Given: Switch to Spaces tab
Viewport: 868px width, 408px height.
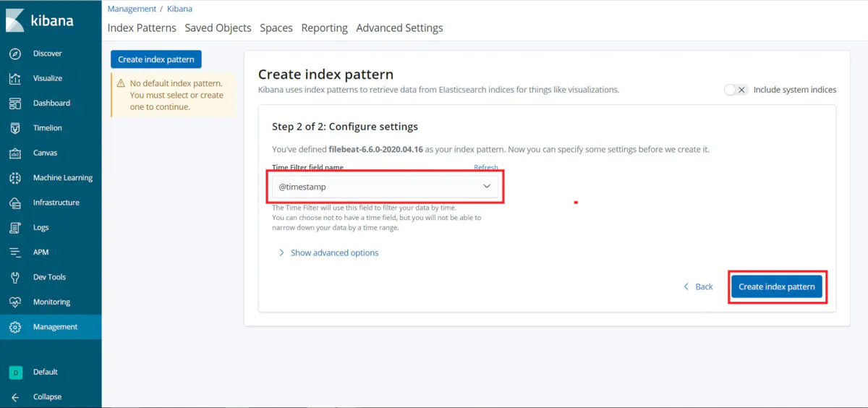Looking at the screenshot, I should click(276, 28).
